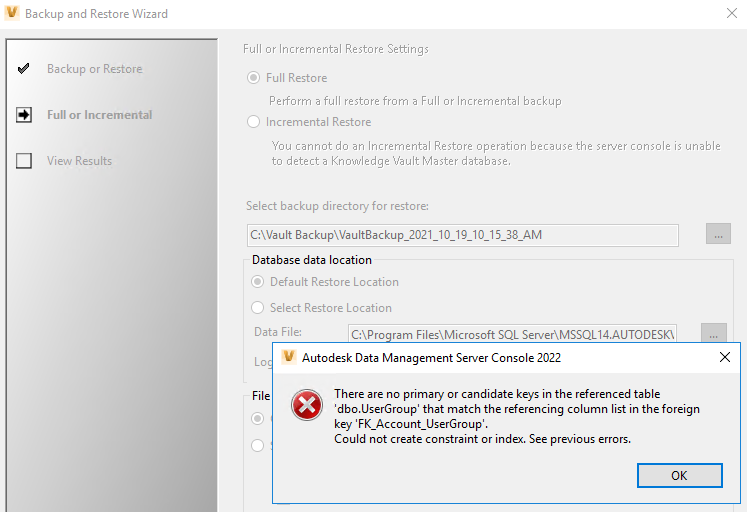Click the Vault logo in wizard title bar

[x=12, y=14]
